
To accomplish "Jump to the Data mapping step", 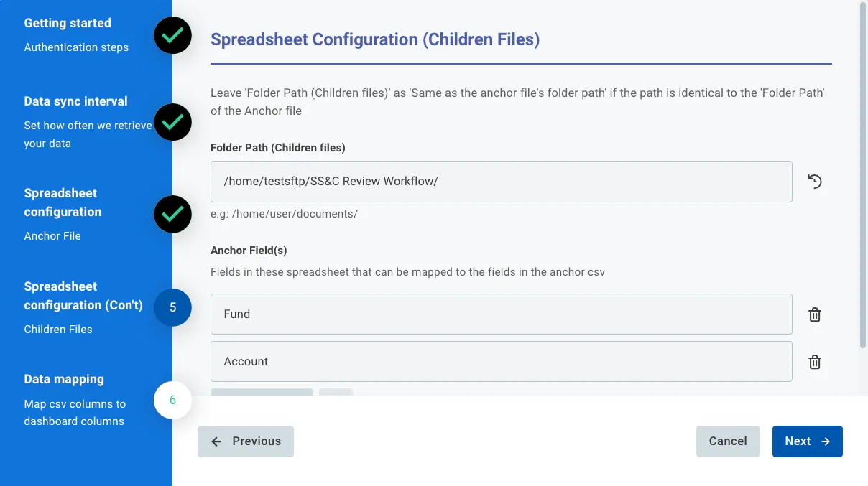I will [64, 379].
